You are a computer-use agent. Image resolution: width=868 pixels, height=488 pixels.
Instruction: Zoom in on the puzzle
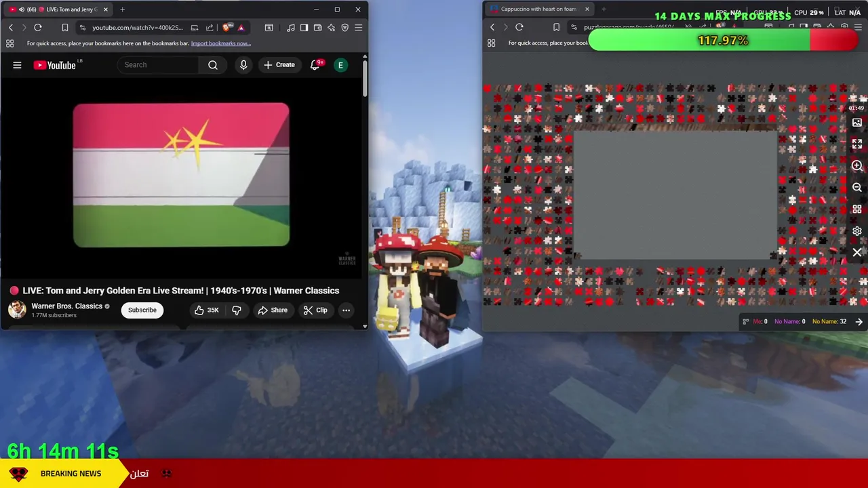857,166
